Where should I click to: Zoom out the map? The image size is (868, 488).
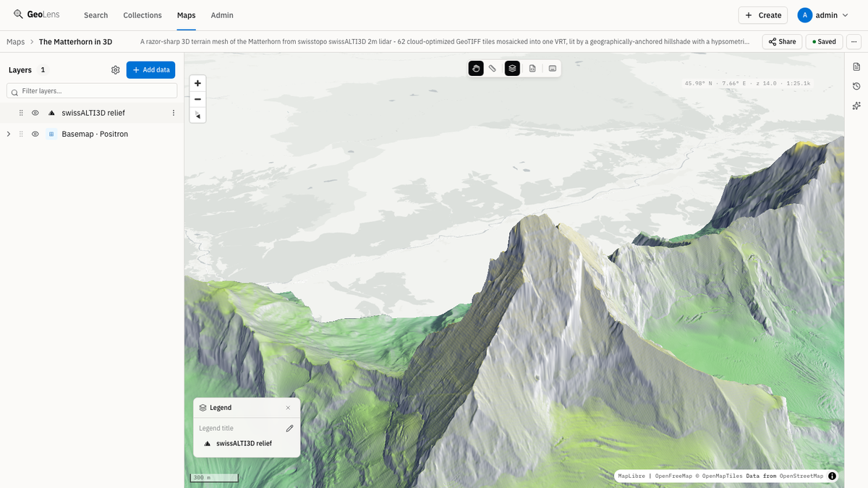coord(197,99)
